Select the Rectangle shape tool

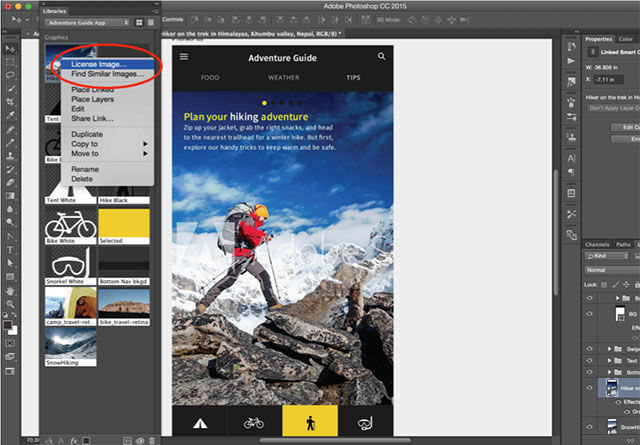point(10,277)
